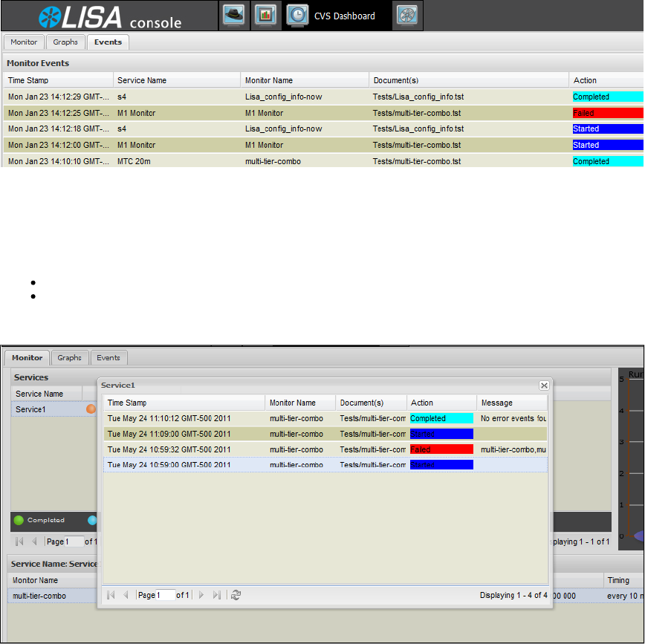Click the orange status dot next to Service1
Screen dimensions: 645x644
click(x=91, y=409)
